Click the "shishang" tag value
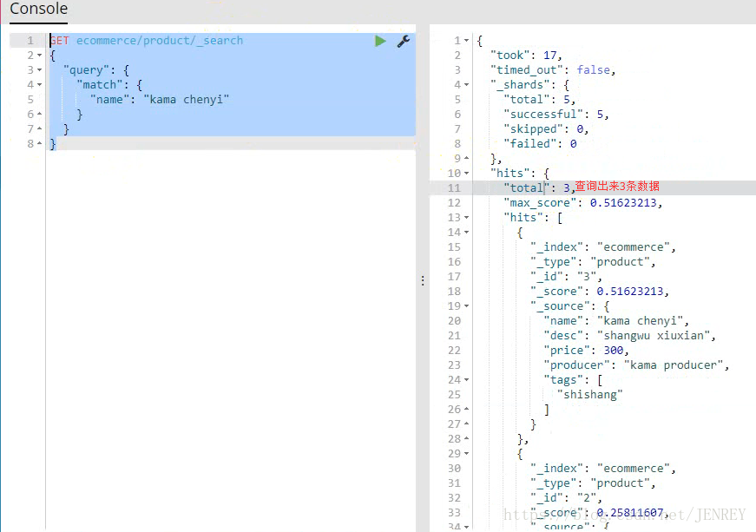 point(590,395)
